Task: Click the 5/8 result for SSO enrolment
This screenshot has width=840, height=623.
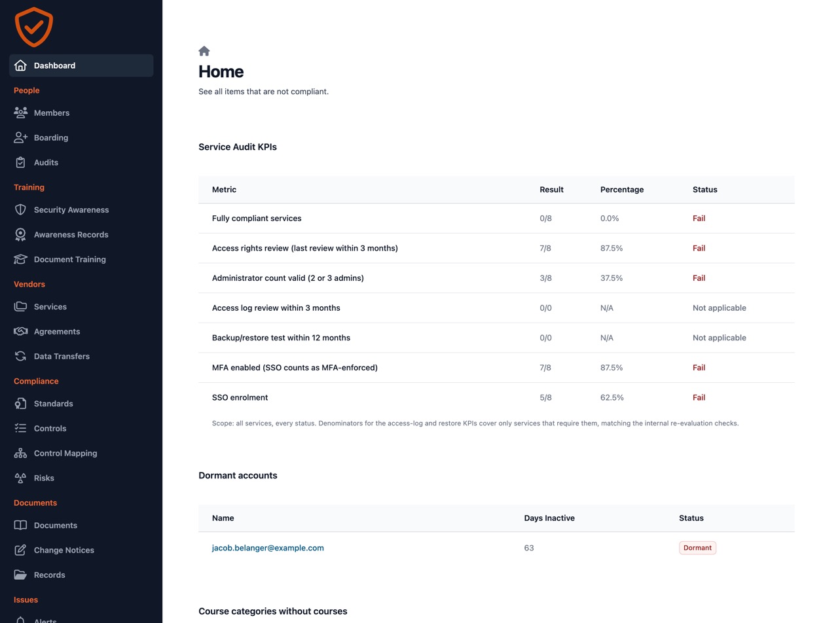Action: click(x=545, y=397)
